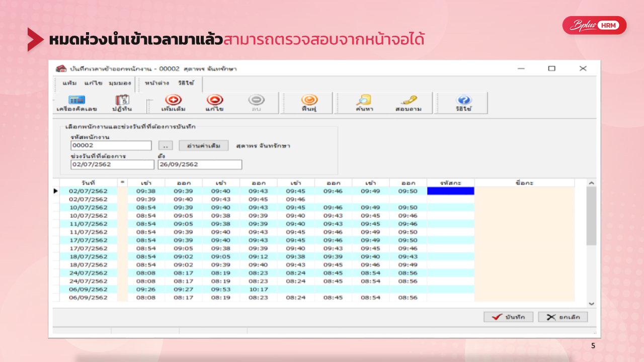Click time 09:53 in the table

[x=220, y=289]
